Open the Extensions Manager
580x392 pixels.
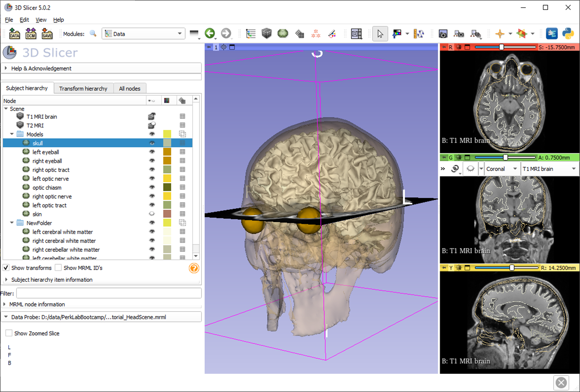pos(551,33)
